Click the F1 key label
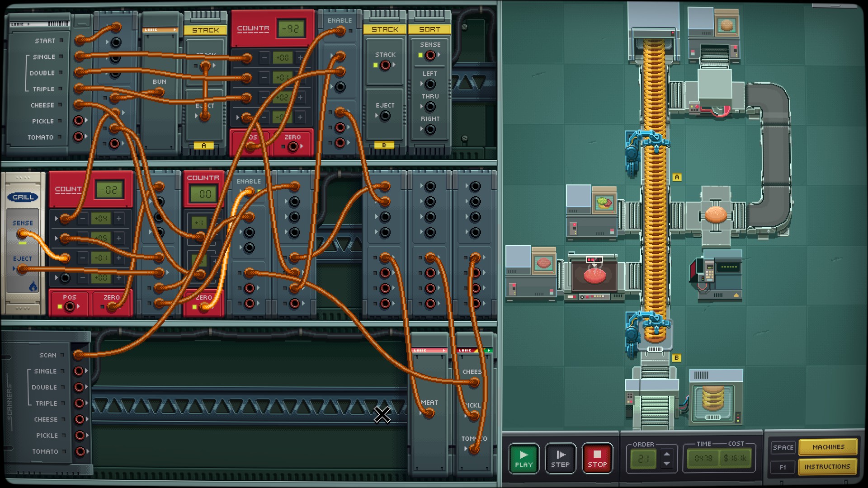 (783, 467)
